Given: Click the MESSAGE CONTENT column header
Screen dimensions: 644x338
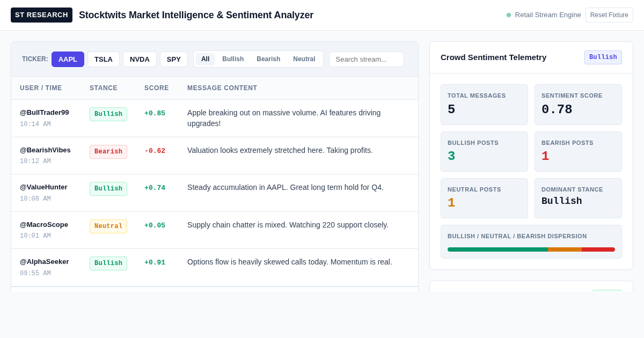Looking at the screenshot, I should tap(222, 88).
